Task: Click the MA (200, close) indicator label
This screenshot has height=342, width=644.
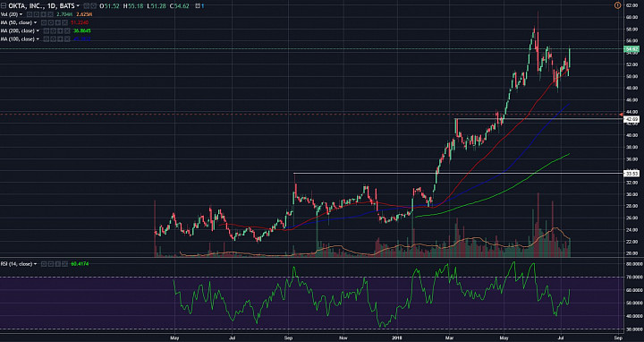Action: pos(18,30)
